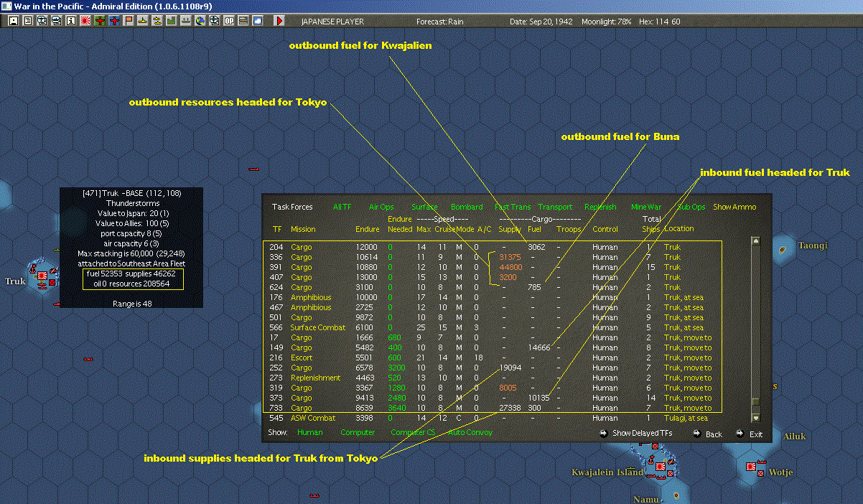Click the Back button
The height and width of the screenshot is (504, 863).
coord(707,434)
